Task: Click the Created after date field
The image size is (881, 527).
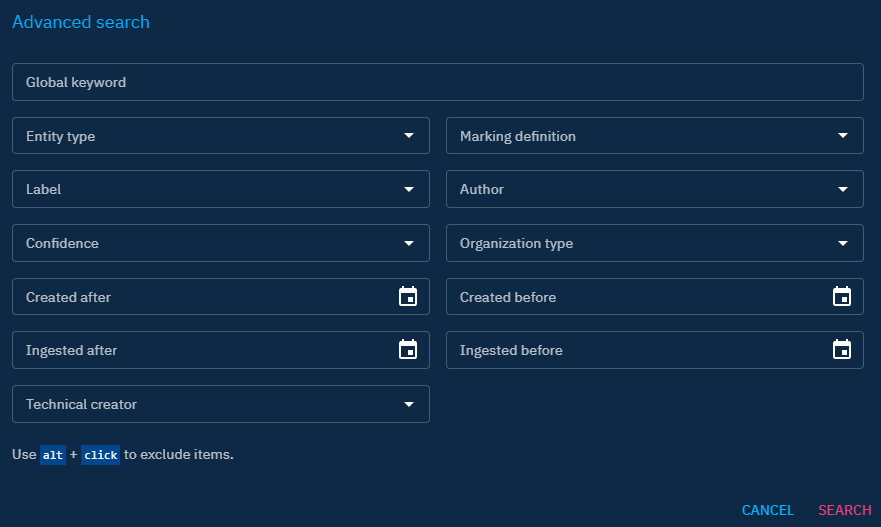Action: 200,297
